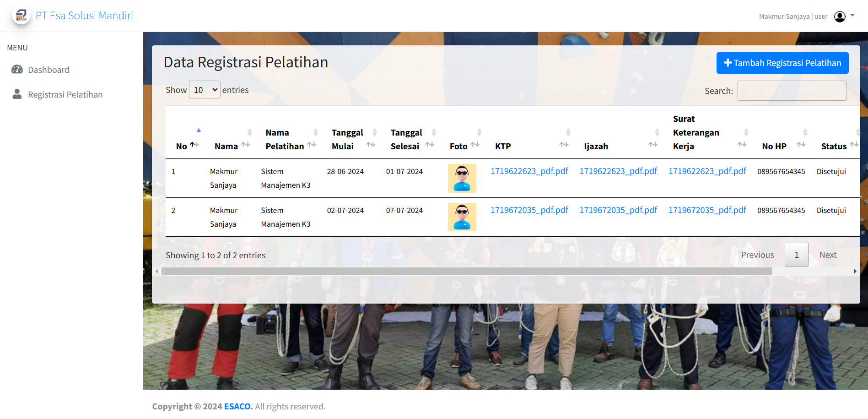Screen dimensions: 868x419
Task: Click Disetujui status in row 1
Action: 831,171
